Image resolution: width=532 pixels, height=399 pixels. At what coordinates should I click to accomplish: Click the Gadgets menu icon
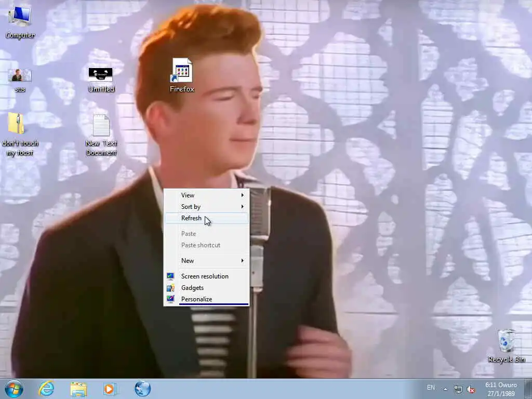click(x=170, y=288)
